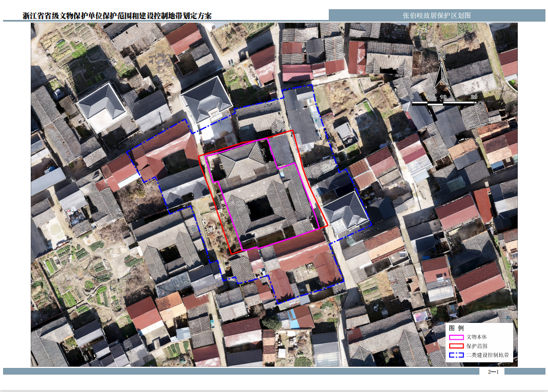Click the 张伯岐故居保护区划图 header banner
The image size is (548, 392).
click(x=436, y=15)
